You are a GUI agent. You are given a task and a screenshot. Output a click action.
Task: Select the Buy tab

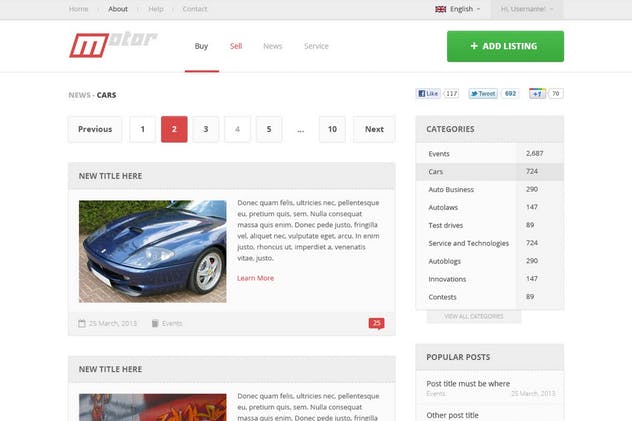pos(202,46)
